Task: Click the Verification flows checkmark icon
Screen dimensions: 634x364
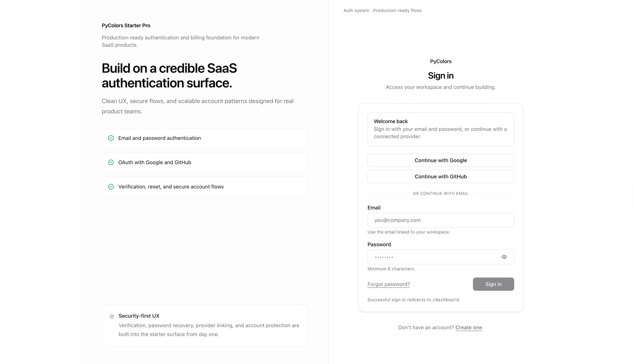Action: (111, 186)
